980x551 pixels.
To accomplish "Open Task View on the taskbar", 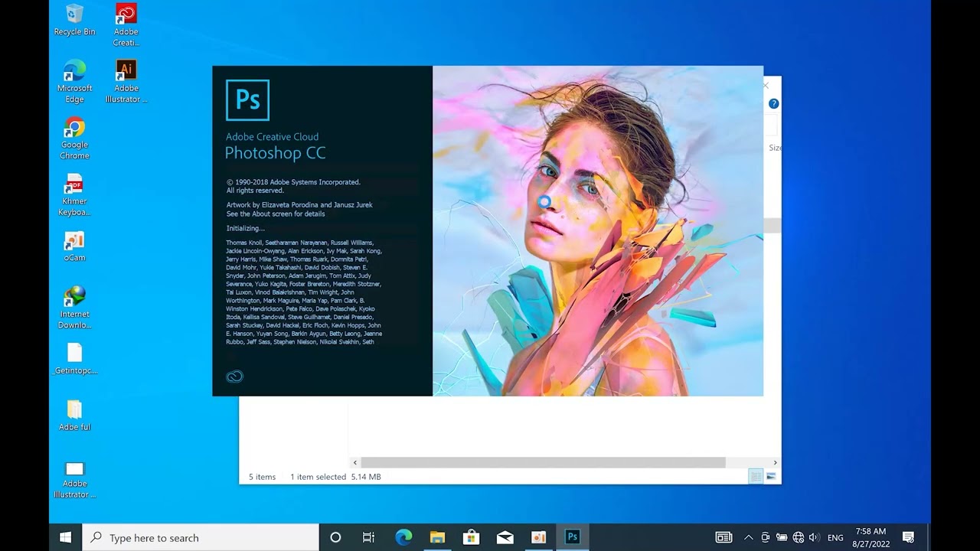I will (368, 537).
